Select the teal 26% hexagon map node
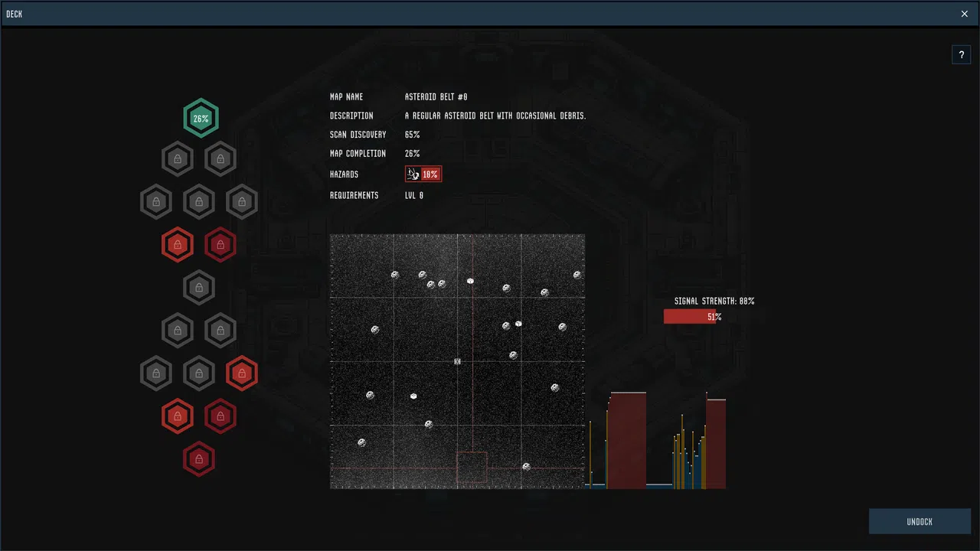 coord(201,119)
